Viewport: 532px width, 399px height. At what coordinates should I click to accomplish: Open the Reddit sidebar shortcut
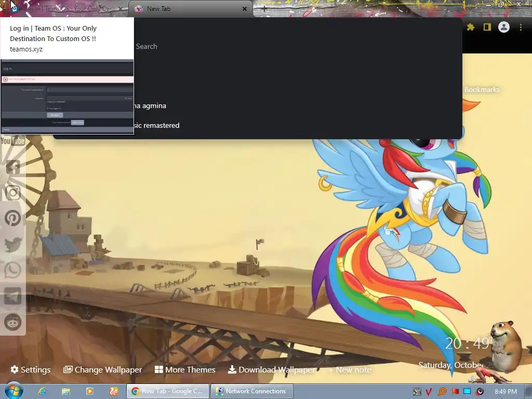coord(13,322)
